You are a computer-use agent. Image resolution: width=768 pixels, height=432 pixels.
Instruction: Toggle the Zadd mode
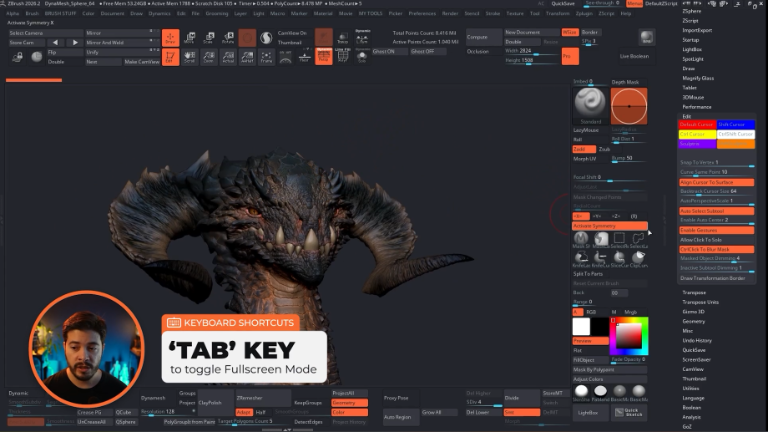[584, 149]
